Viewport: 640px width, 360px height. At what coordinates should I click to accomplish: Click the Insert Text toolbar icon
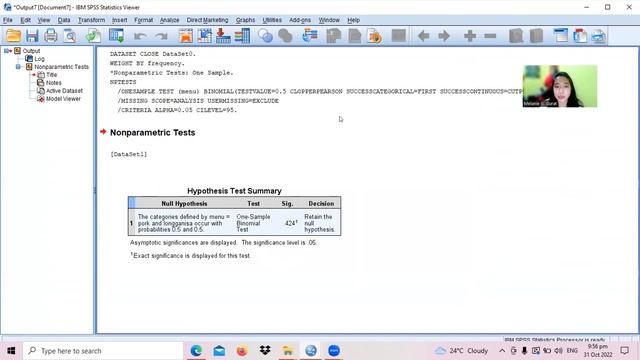pos(599,36)
